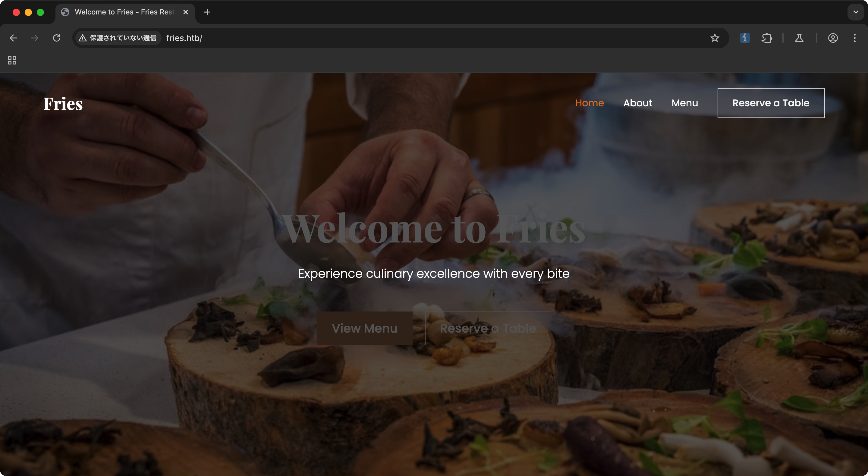Open the blue extension icon beside the star
Image resolution: width=868 pixels, height=476 pixels.
coord(745,38)
